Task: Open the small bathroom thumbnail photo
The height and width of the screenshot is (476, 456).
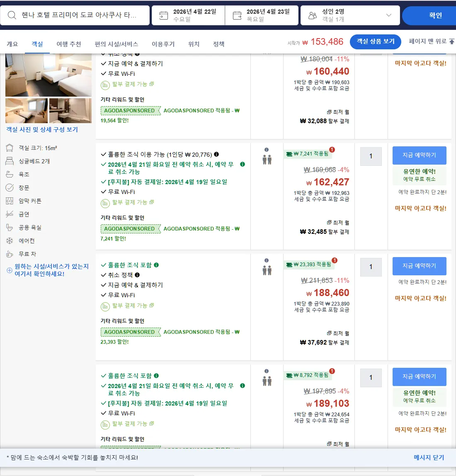Action: click(x=70, y=110)
